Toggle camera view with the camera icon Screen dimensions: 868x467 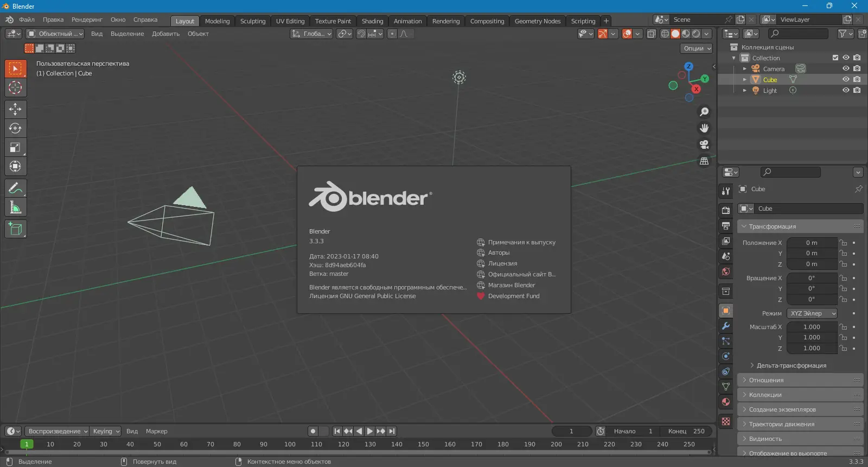pyautogui.click(x=704, y=144)
